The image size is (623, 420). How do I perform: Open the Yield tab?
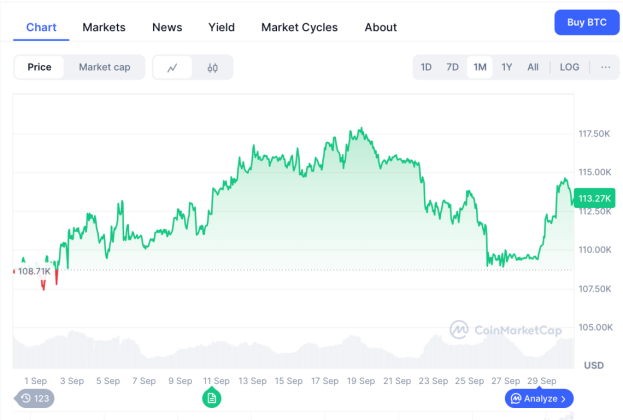tap(221, 27)
